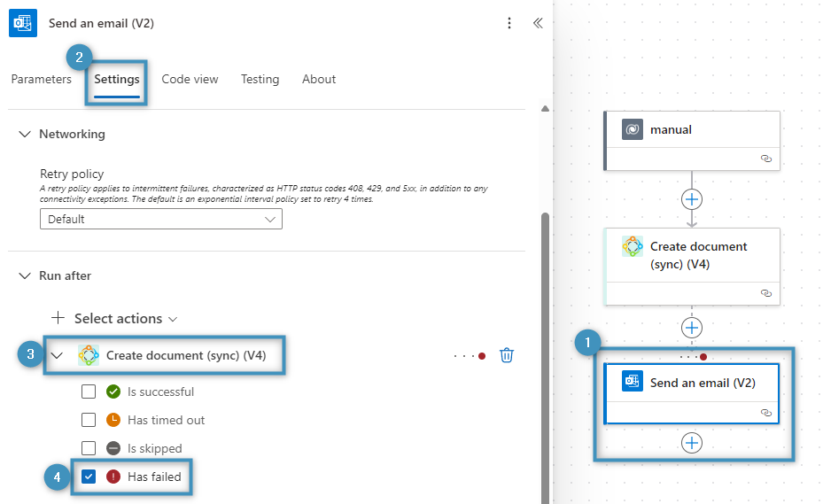Click the Run after heading text

pyautogui.click(x=65, y=275)
